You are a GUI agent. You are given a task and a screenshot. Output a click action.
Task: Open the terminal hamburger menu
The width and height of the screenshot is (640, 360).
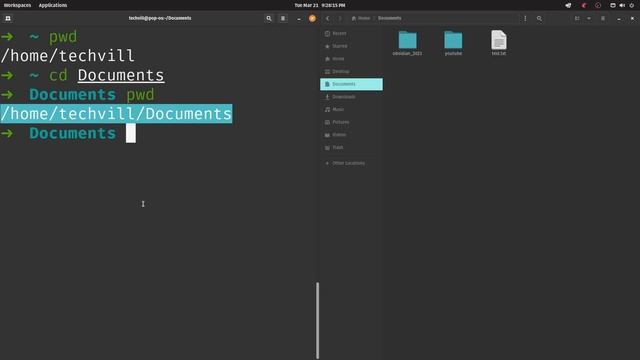(283, 18)
